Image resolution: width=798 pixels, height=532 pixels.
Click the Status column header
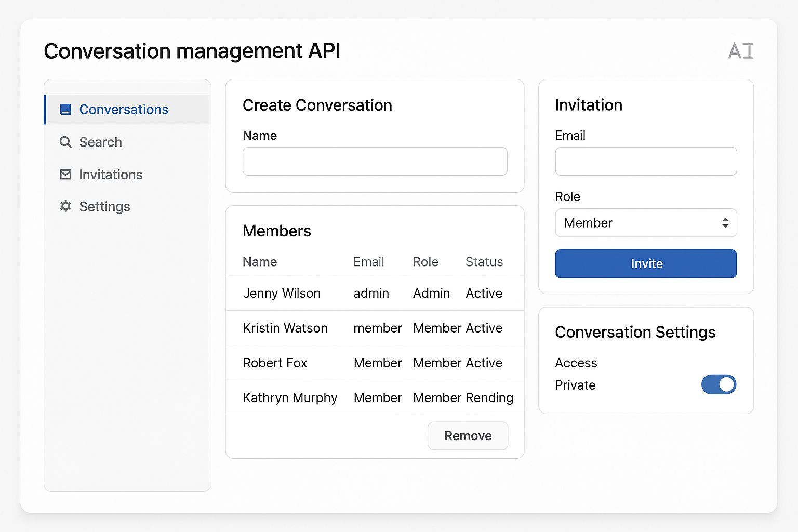[484, 262]
